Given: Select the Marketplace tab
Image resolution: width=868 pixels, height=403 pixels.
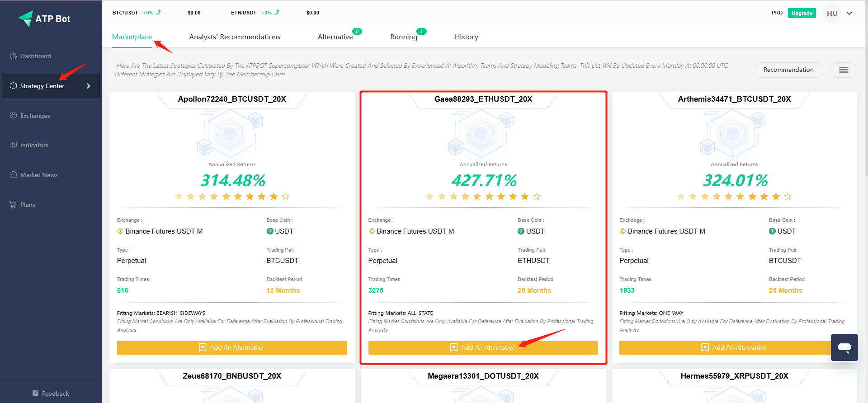Looking at the screenshot, I should click(132, 37).
